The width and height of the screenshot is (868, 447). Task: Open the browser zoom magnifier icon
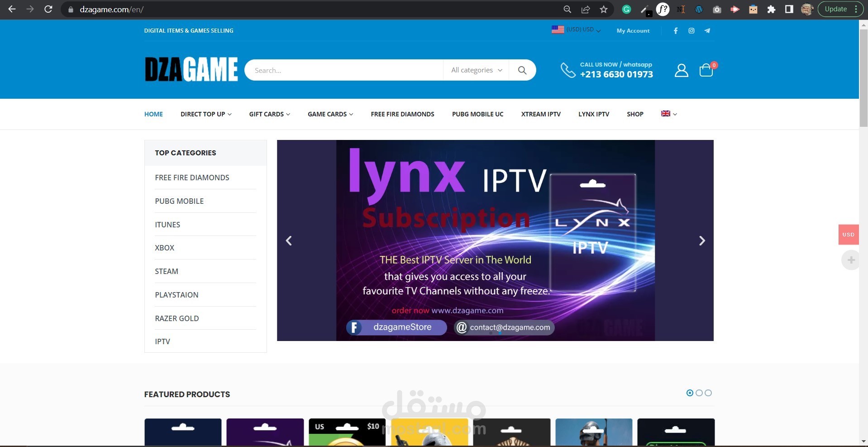(567, 9)
